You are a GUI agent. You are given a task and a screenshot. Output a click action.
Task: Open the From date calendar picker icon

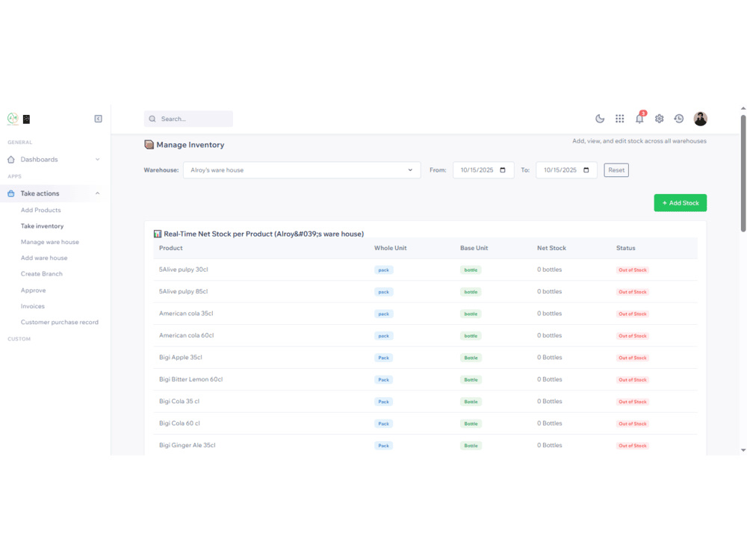(x=503, y=170)
